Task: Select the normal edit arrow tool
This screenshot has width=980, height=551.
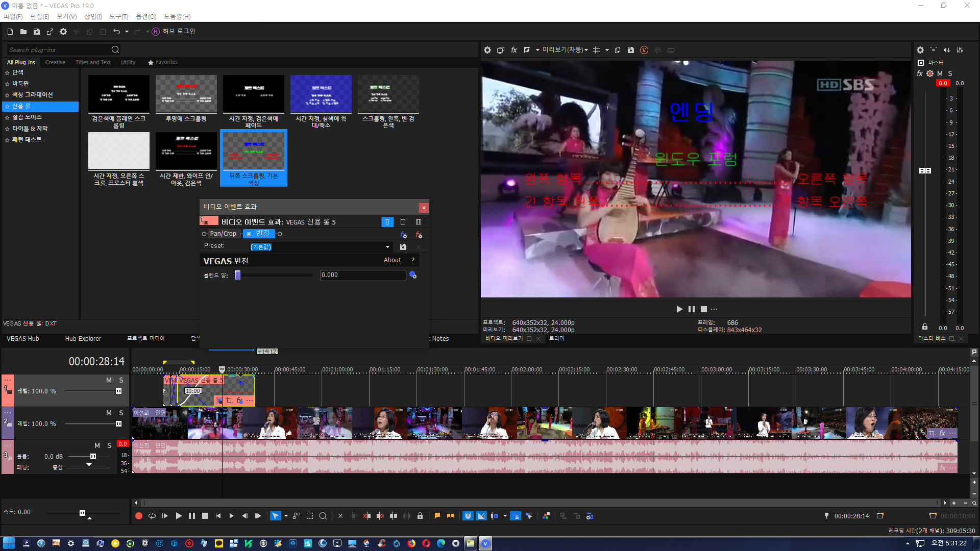Action: [275, 516]
